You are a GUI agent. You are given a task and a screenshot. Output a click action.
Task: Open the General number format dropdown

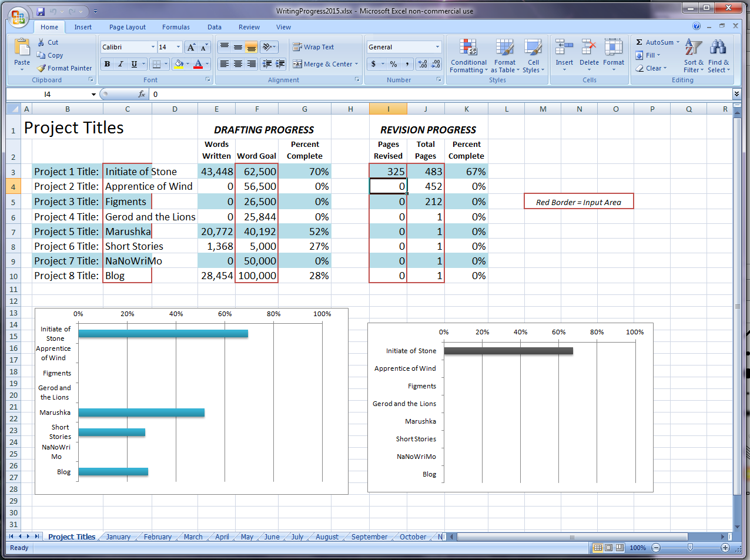tap(437, 47)
